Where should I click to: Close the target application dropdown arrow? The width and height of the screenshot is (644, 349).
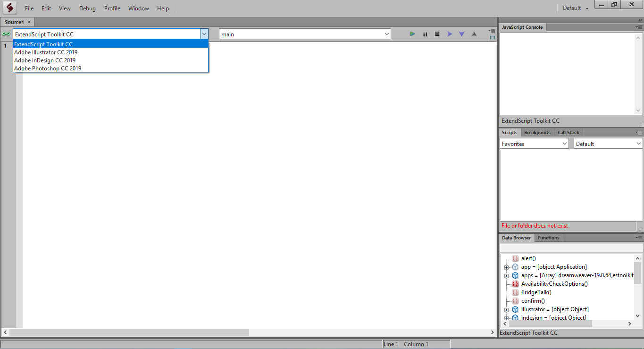tap(204, 34)
